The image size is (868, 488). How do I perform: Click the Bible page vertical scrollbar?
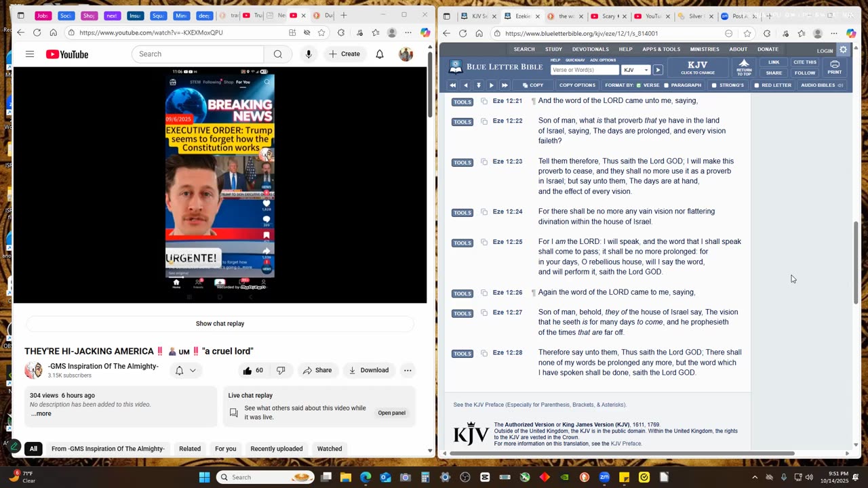click(x=856, y=263)
